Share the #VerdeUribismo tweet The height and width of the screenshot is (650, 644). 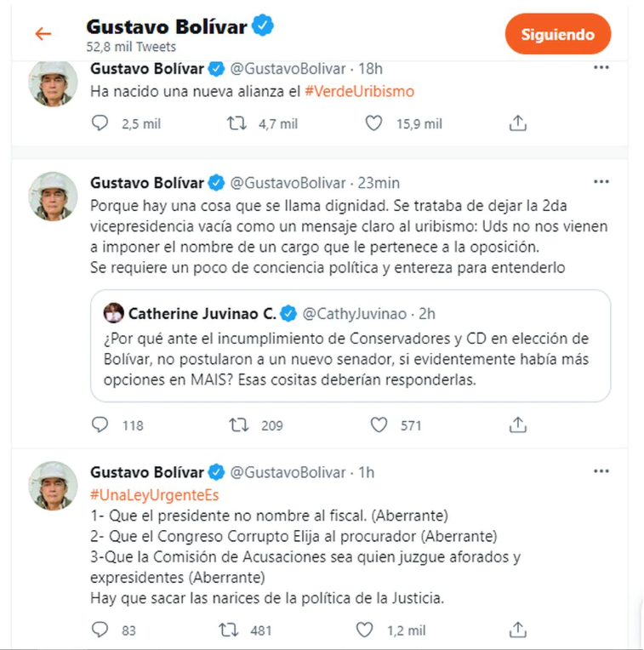pos(517,123)
